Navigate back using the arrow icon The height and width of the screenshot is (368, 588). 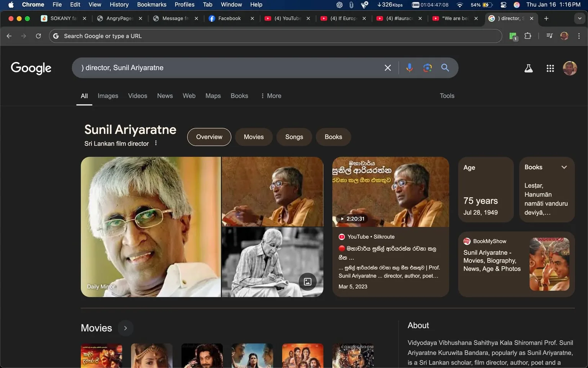pos(9,36)
